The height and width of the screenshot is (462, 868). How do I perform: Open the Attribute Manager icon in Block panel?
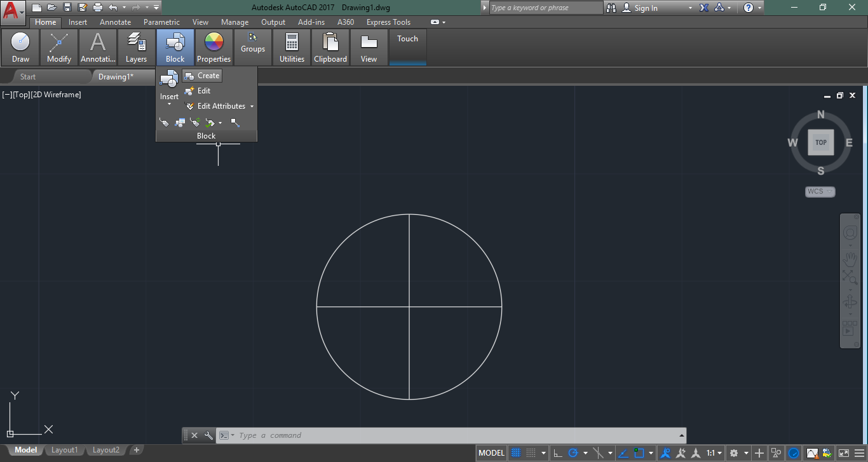click(180, 123)
